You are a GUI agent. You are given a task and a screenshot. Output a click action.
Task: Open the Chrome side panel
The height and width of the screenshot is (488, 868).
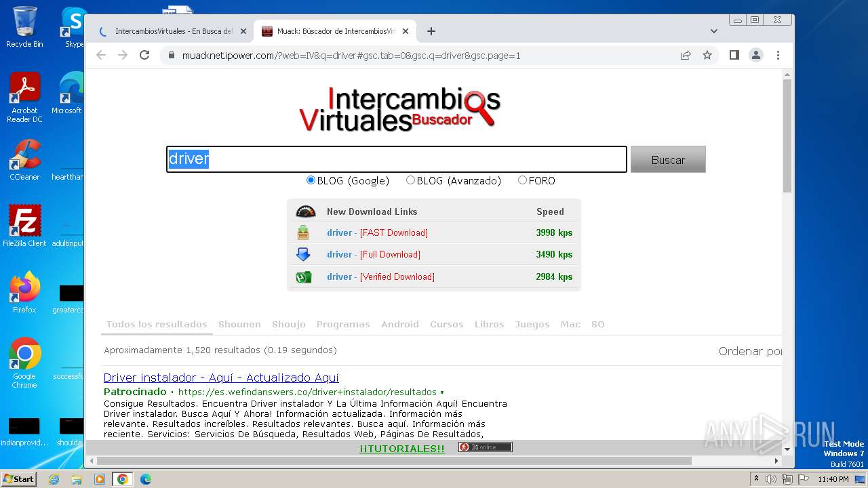coord(734,55)
